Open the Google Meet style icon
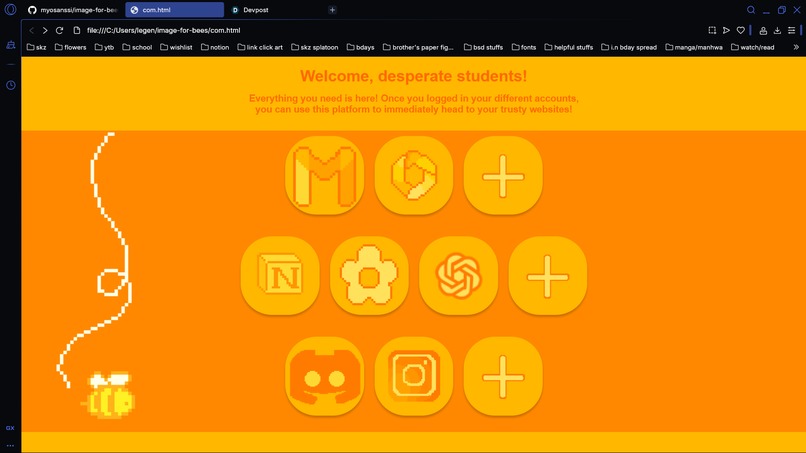The height and width of the screenshot is (453, 806). (x=414, y=175)
